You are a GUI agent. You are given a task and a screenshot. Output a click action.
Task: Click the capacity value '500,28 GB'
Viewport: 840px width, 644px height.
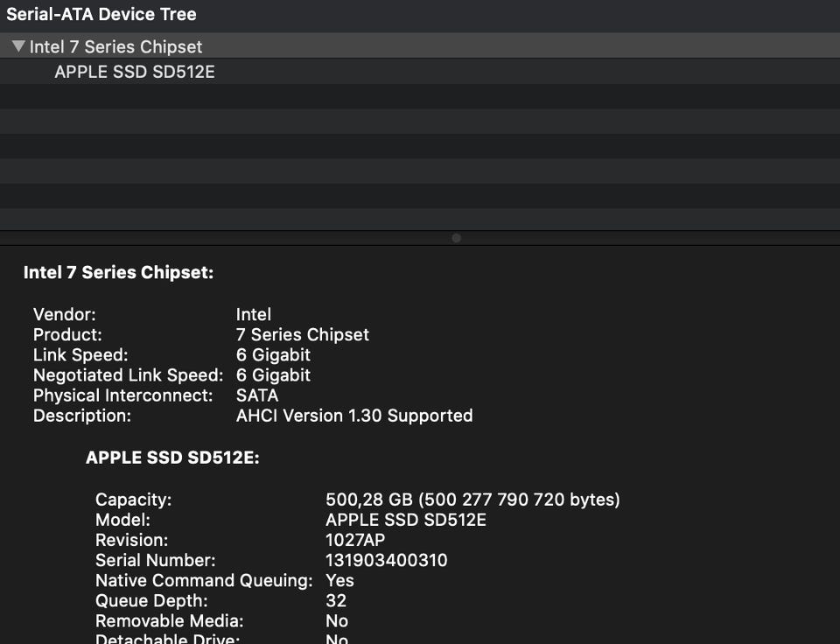click(x=369, y=500)
